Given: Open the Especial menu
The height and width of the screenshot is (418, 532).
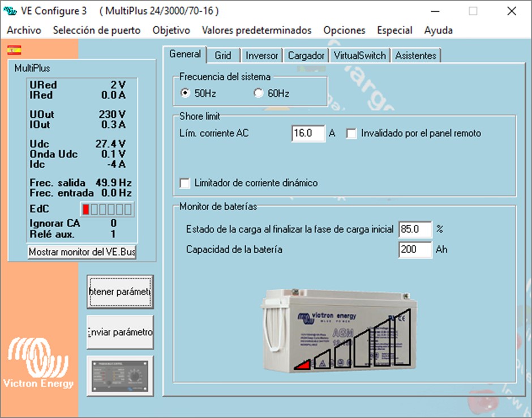Looking at the screenshot, I should [x=394, y=30].
